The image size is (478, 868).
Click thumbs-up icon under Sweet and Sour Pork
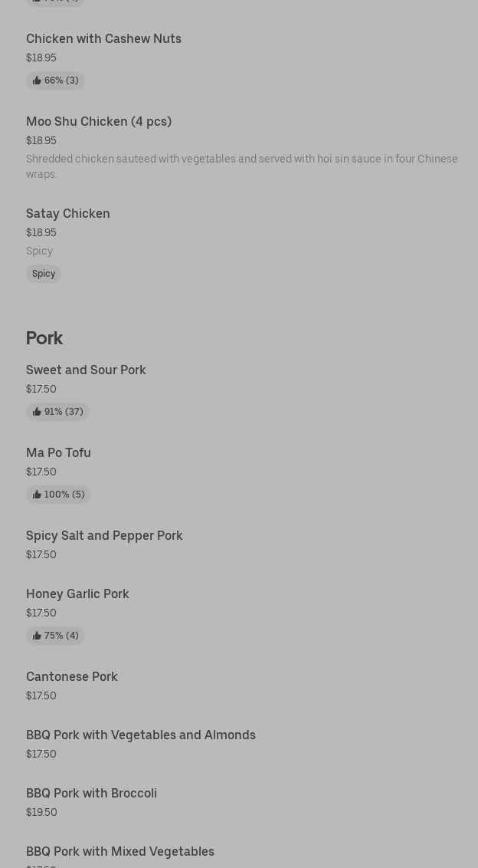click(37, 412)
